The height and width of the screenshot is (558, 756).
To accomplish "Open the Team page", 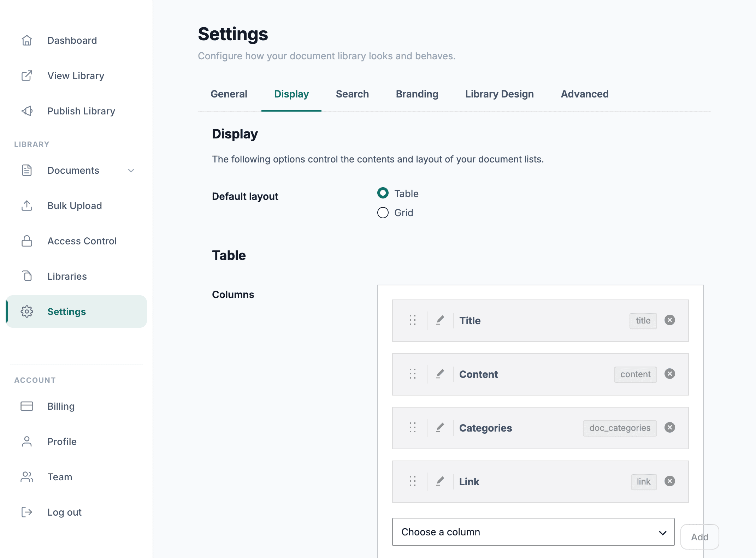I will click(76, 477).
